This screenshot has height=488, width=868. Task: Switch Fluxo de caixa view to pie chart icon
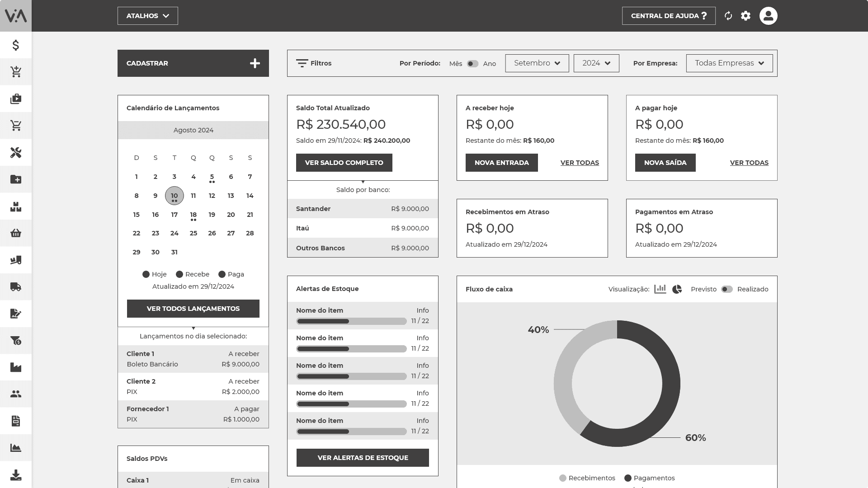click(677, 289)
